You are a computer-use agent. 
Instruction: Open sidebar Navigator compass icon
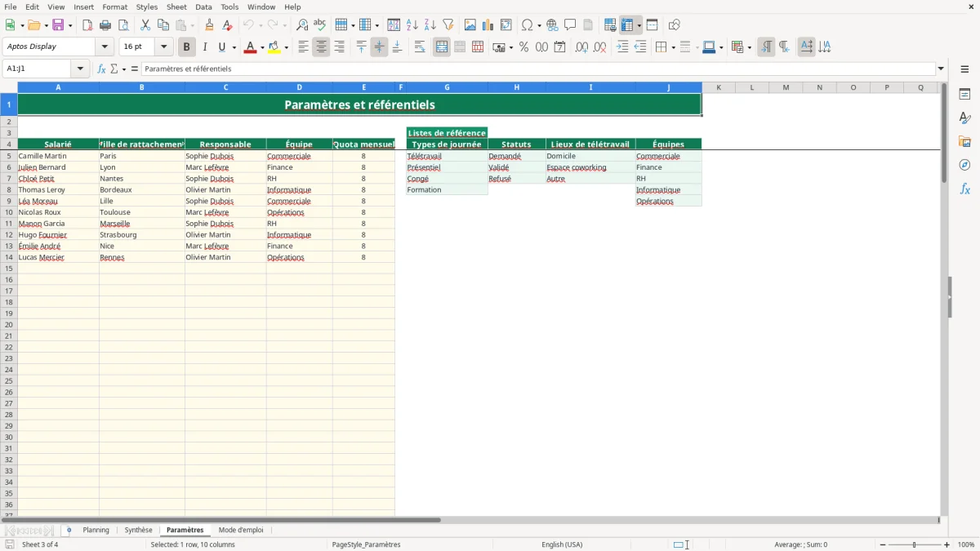coord(964,165)
